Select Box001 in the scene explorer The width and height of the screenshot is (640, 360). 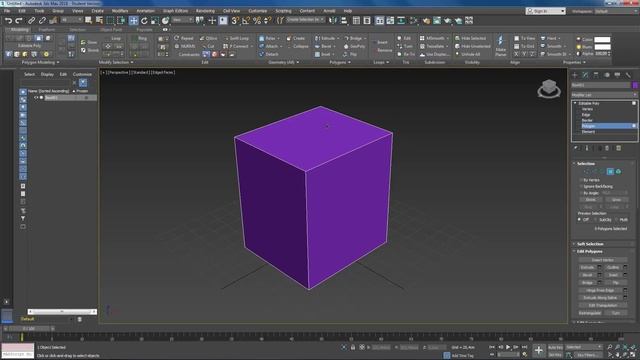(52, 98)
